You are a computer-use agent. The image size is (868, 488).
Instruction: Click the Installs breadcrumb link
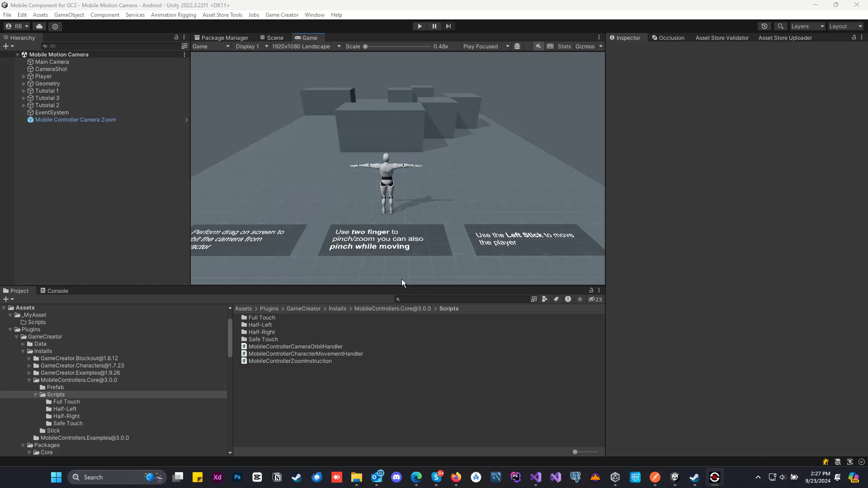pyautogui.click(x=337, y=309)
